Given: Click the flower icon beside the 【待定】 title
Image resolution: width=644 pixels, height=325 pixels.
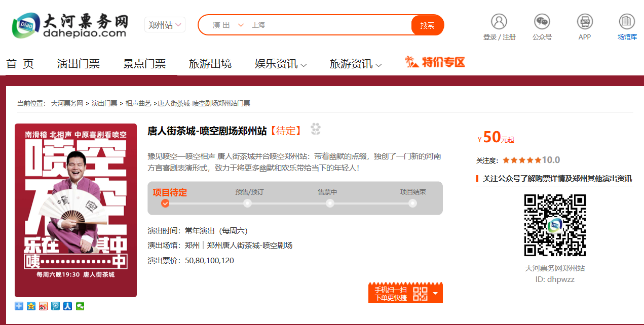Looking at the screenshot, I should pyautogui.click(x=316, y=130).
